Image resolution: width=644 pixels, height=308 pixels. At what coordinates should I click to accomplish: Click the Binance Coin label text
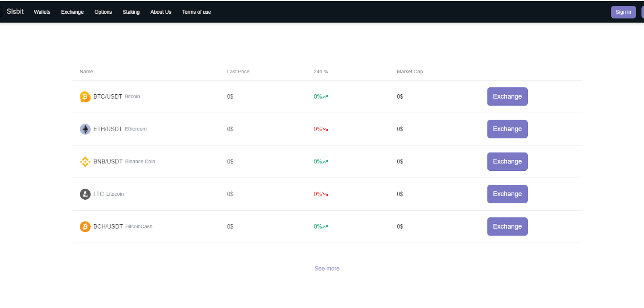[140, 161]
